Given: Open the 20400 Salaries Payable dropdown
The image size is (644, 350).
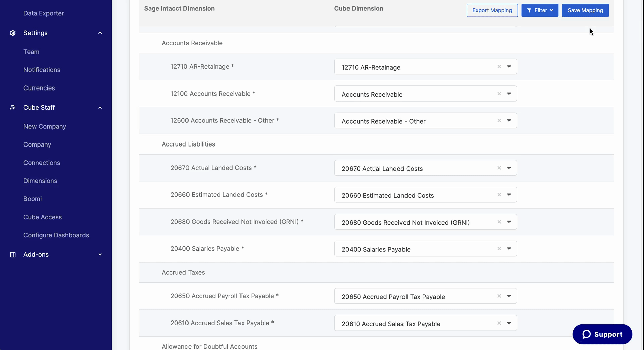Looking at the screenshot, I should [x=509, y=249].
